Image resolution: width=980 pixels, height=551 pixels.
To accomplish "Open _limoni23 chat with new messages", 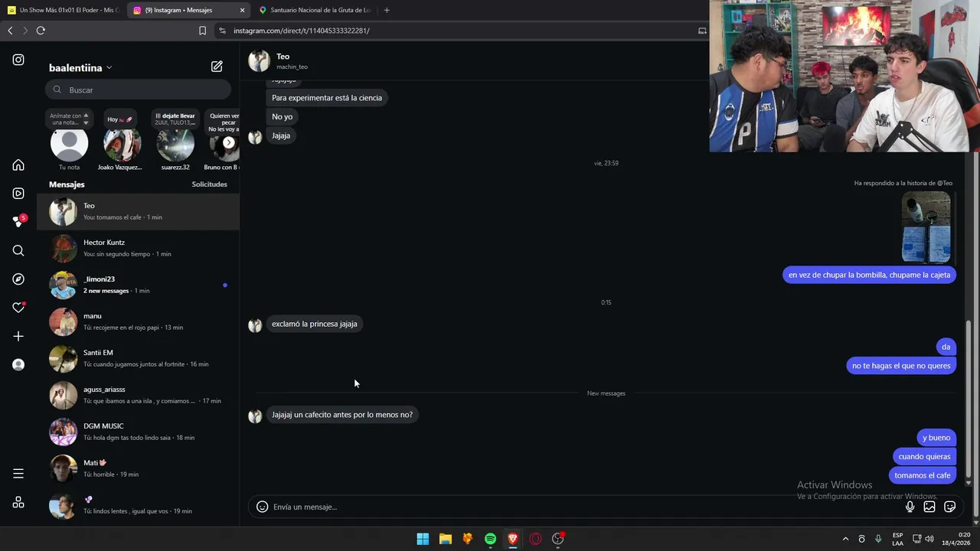I will pyautogui.click(x=138, y=285).
